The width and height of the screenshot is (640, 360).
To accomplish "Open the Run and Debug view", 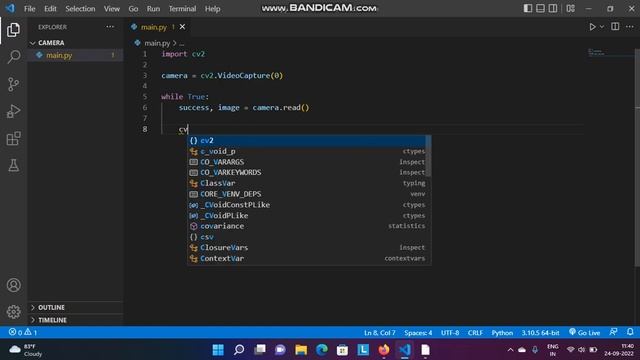I will click(x=13, y=111).
